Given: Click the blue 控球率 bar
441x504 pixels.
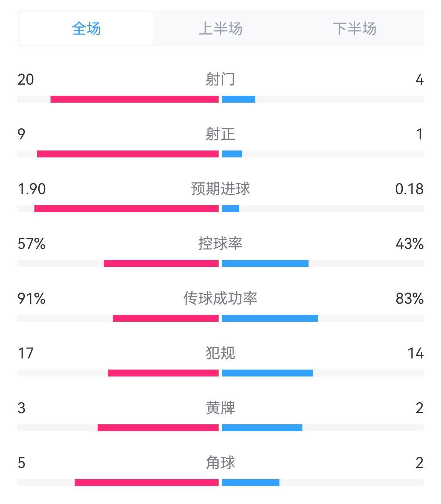Looking at the screenshot, I should point(265,263).
